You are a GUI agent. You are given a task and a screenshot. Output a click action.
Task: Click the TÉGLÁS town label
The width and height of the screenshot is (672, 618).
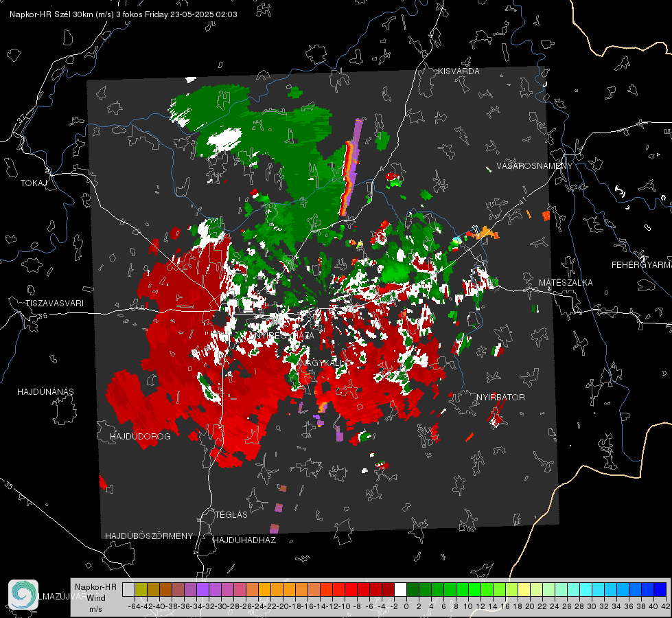231,514
